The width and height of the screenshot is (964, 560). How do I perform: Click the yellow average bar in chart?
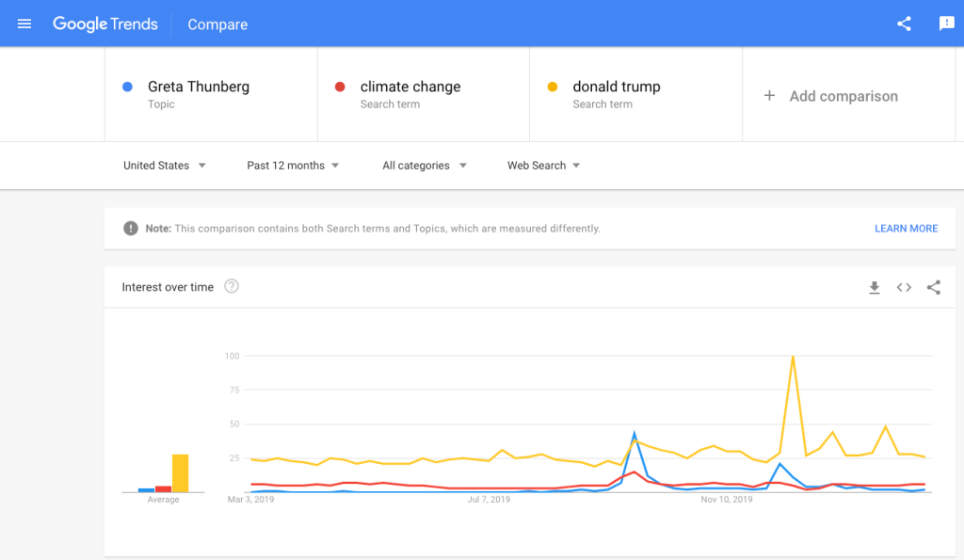(180, 473)
